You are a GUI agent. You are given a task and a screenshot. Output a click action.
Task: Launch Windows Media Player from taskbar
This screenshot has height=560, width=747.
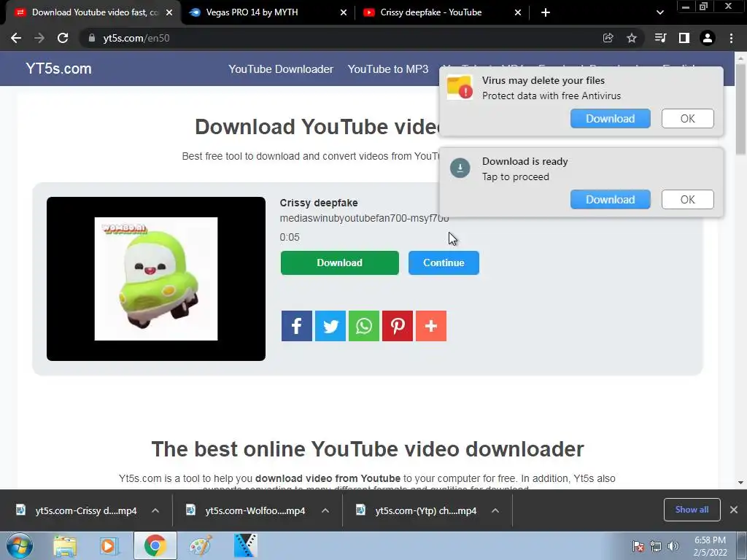pyautogui.click(x=109, y=546)
